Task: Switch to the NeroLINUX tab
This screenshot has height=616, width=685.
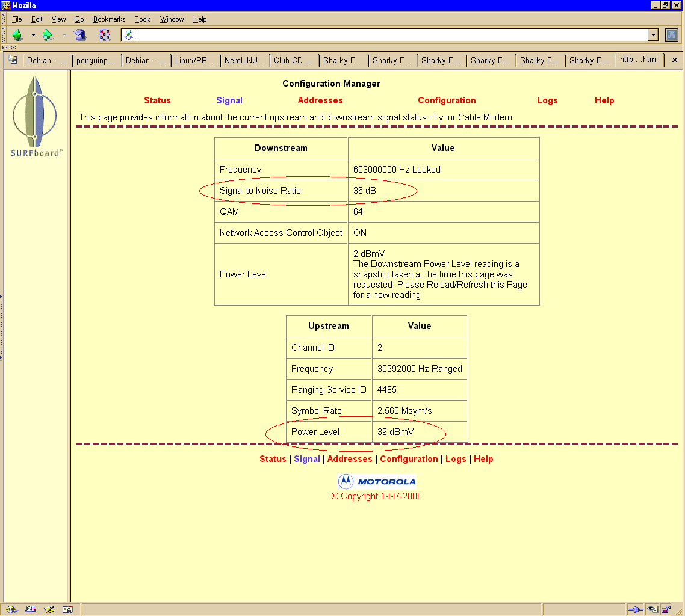Action: [x=244, y=60]
